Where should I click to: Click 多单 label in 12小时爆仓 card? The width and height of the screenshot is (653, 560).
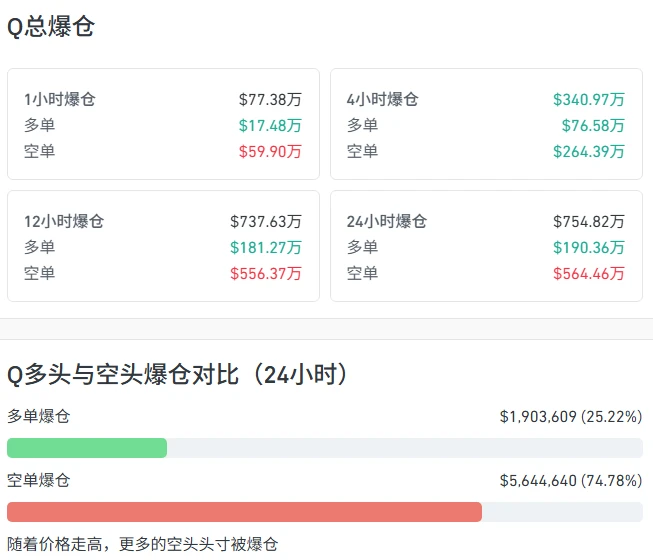pyautogui.click(x=40, y=248)
